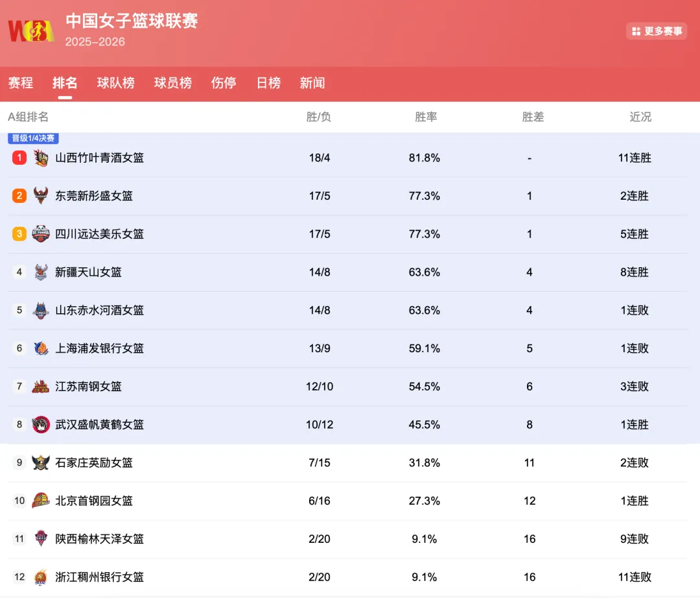Screen dimensions: 700x598
Task: Open team 四川远达美乐女篮
Action: pyautogui.click(x=100, y=234)
